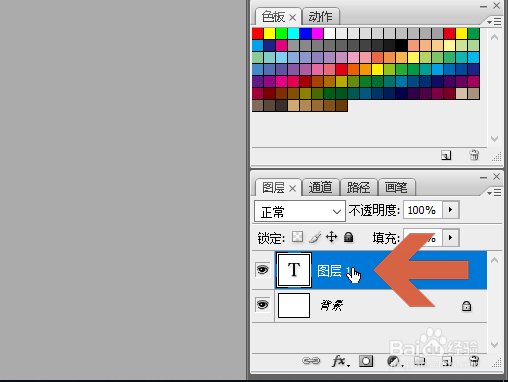Hide the 图层 1 text layer eye

(x=263, y=269)
